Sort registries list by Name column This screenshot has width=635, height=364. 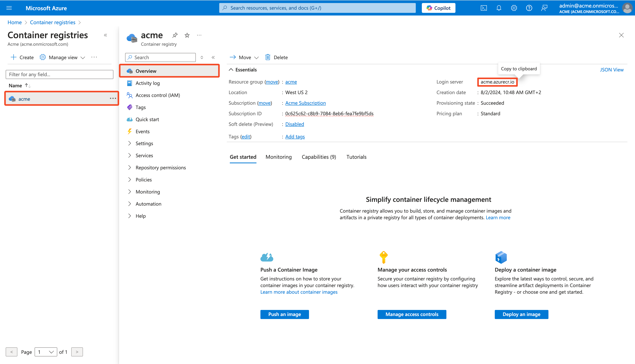pyautogui.click(x=19, y=85)
